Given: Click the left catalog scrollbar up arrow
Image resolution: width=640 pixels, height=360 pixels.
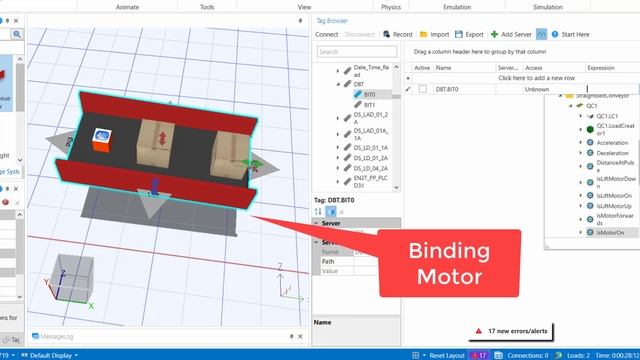Looking at the screenshot, I should click(x=20, y=59).
